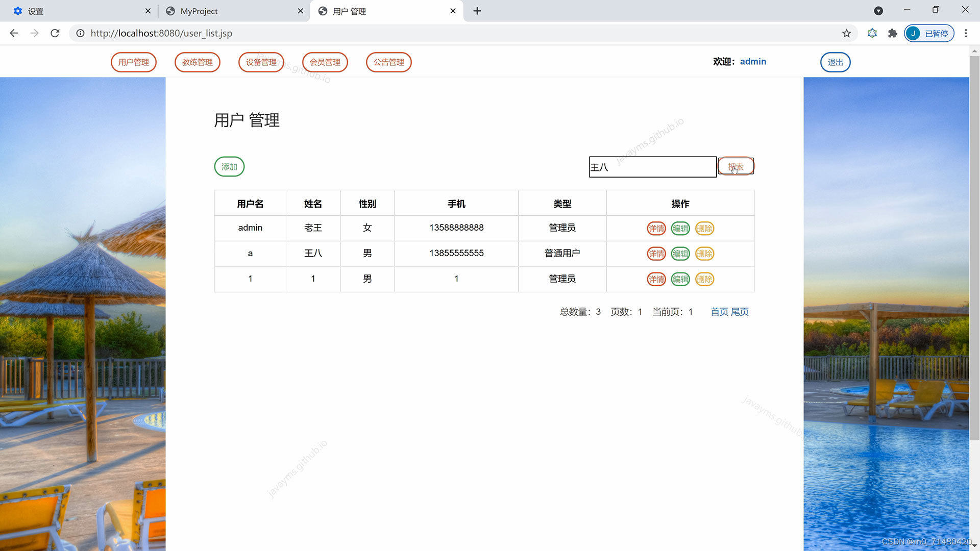Viewport: 980px width, 551px height.
Task: Open the profile button labeled 已暂停
Action: (929, 33)
